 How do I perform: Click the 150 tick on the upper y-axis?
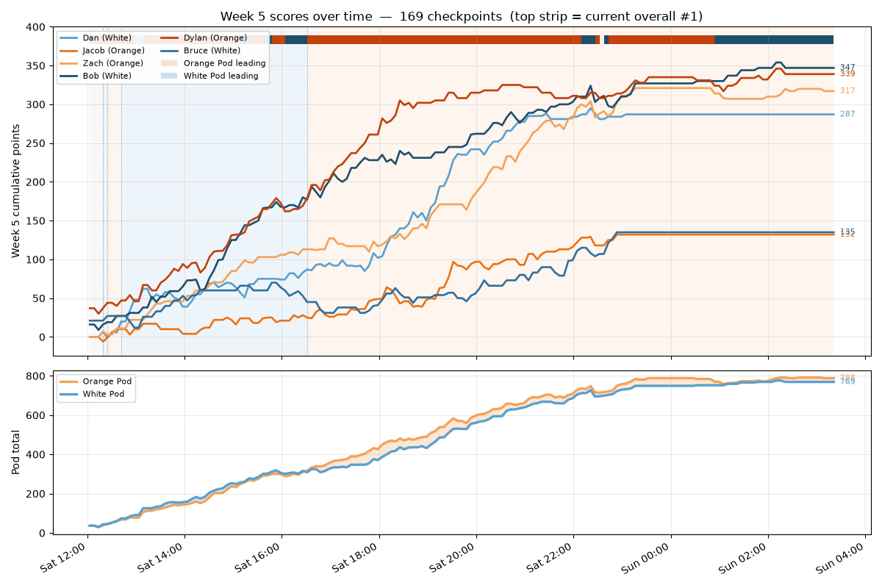pos(37,220)
